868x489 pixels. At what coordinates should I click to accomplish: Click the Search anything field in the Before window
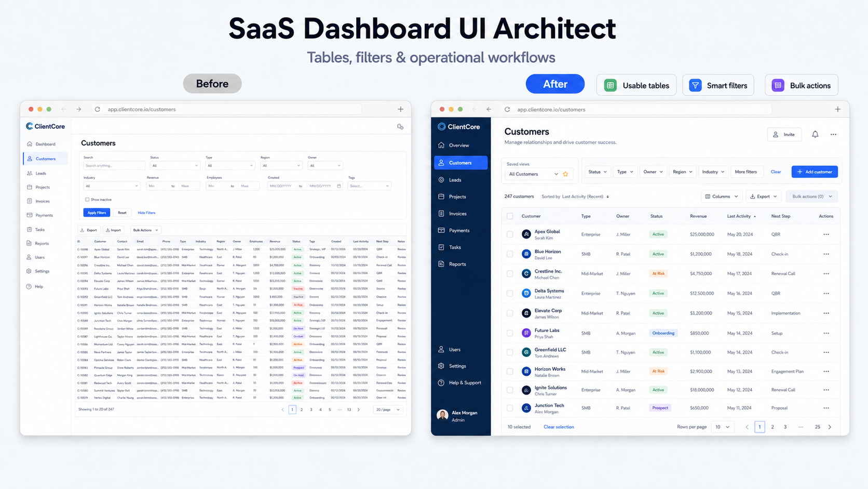pos(114,166)
